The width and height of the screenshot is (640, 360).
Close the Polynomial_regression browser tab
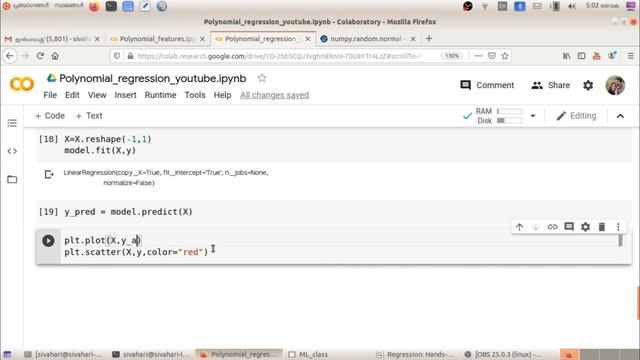[308, 39]
